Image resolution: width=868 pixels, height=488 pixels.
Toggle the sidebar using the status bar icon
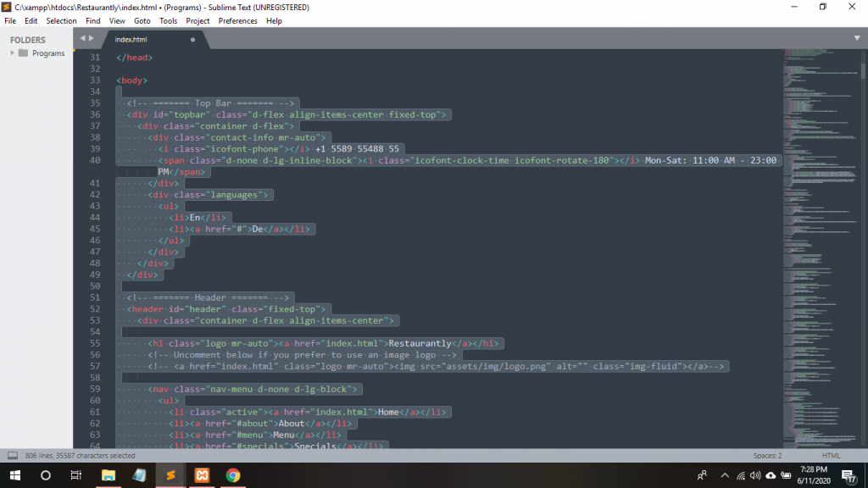tap(13, 455)
